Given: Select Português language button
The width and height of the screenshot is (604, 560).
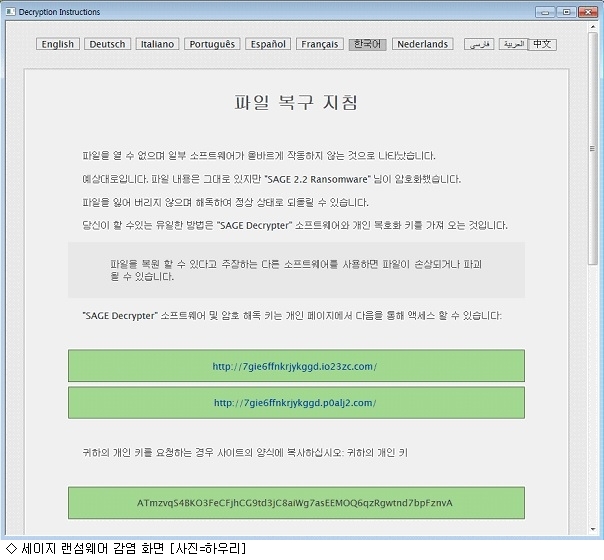Looking at the screenshot, I should [212, 44].
